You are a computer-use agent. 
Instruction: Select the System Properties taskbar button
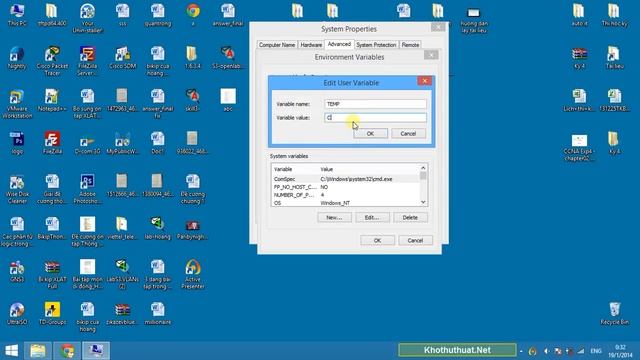click(x=96, y=351)
